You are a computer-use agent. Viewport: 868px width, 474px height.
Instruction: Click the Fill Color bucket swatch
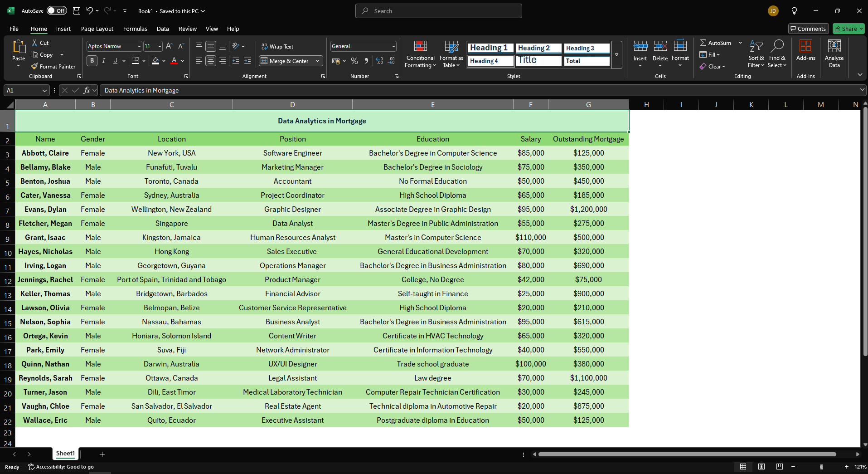[x=155, y=61]
